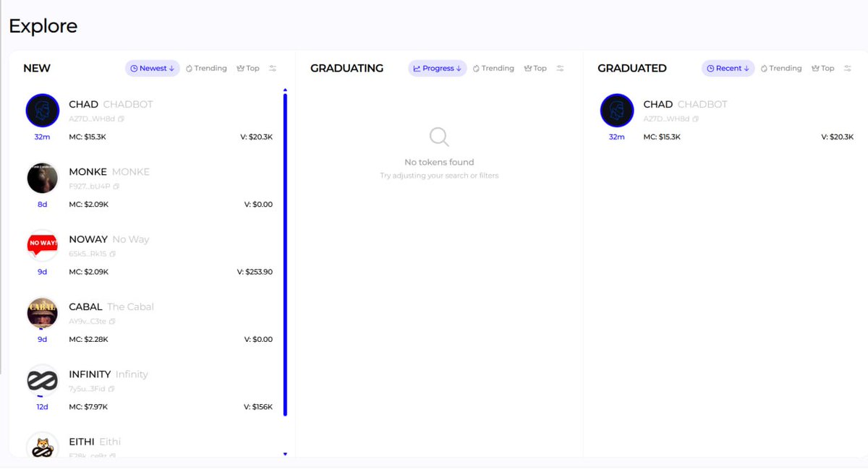Select Top in GRADUATED column
868x472 pixels.
pyautogui.click(x=823, y=69)
